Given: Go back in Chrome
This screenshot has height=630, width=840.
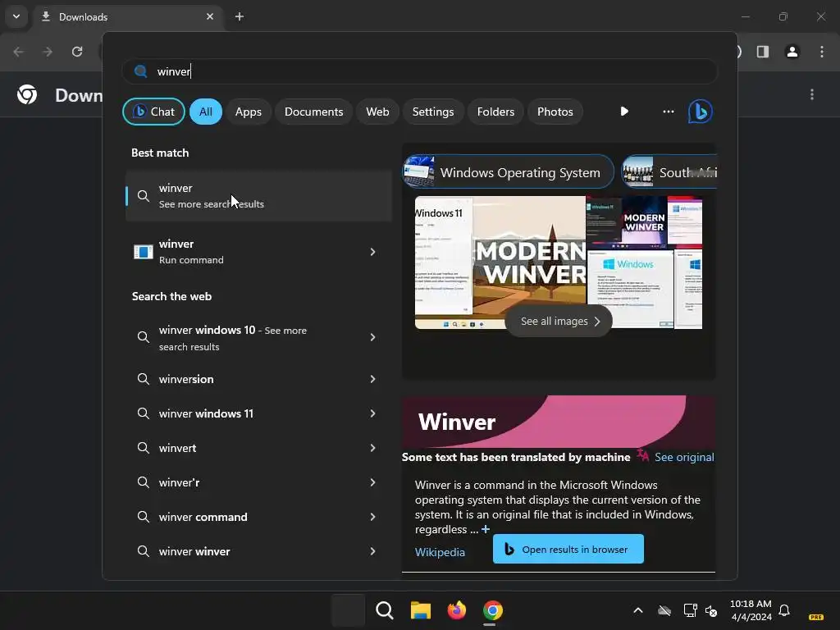Looking at the screenshot, I should [x=18, y=52].
